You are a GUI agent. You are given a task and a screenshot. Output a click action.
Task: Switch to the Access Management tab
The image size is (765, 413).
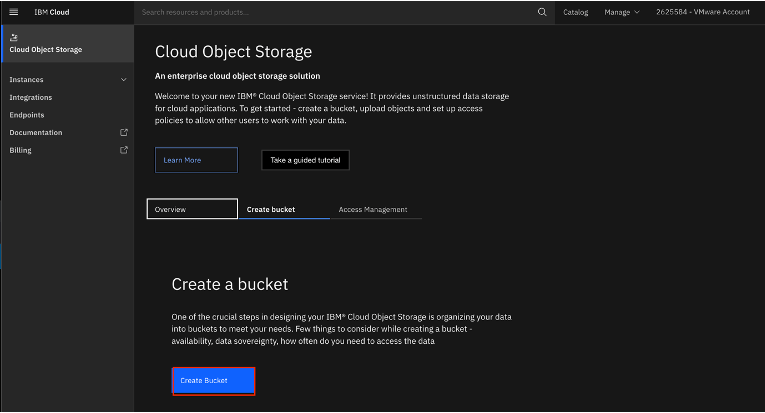click(373, 209)
